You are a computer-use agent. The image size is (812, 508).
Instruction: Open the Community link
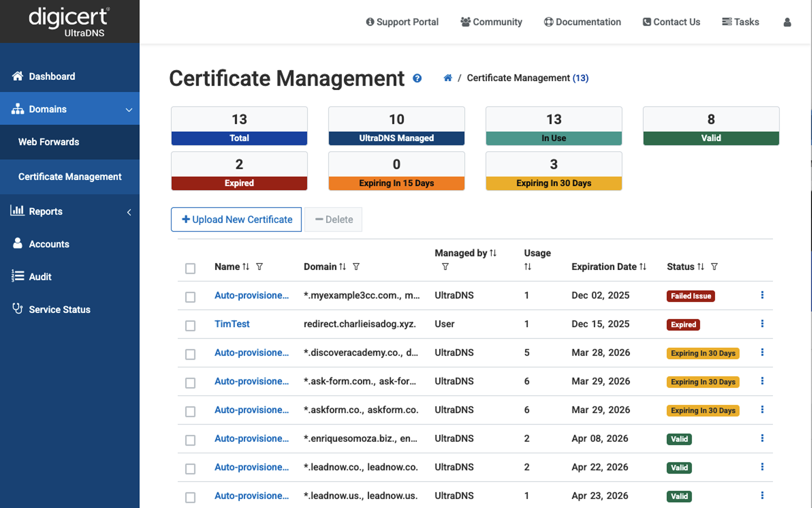click(491, 22)
